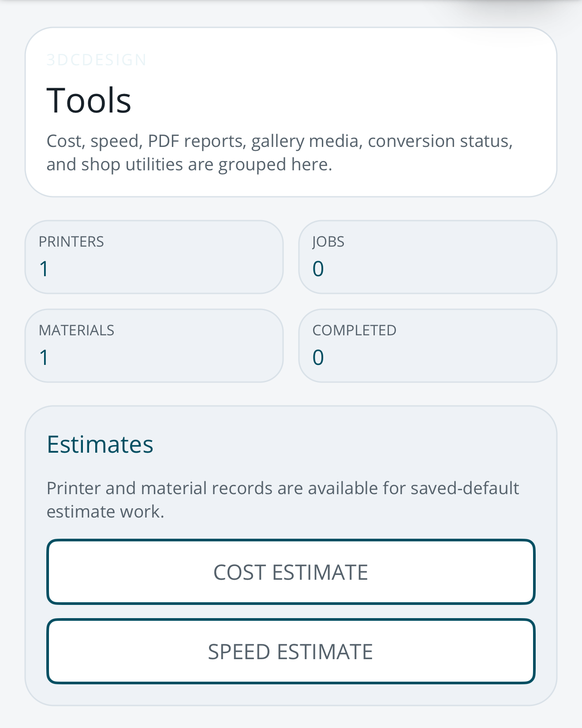Click the Tools description about PDF reports
The width and height of the screenshot is (582, 728).
tap(280, 153)
